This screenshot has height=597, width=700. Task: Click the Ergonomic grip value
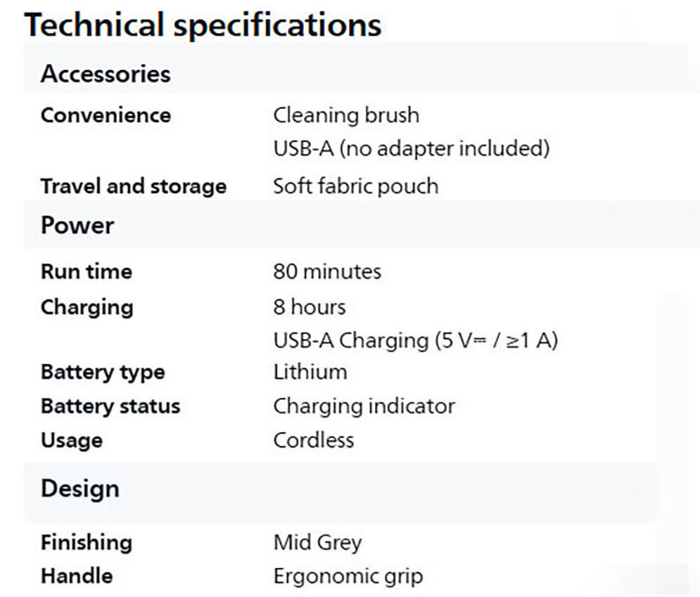(348, 577)
